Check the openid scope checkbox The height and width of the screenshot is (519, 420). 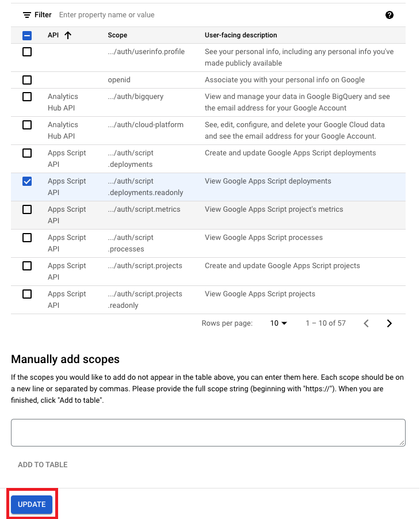pyautogui.click(x=27, y=80)
